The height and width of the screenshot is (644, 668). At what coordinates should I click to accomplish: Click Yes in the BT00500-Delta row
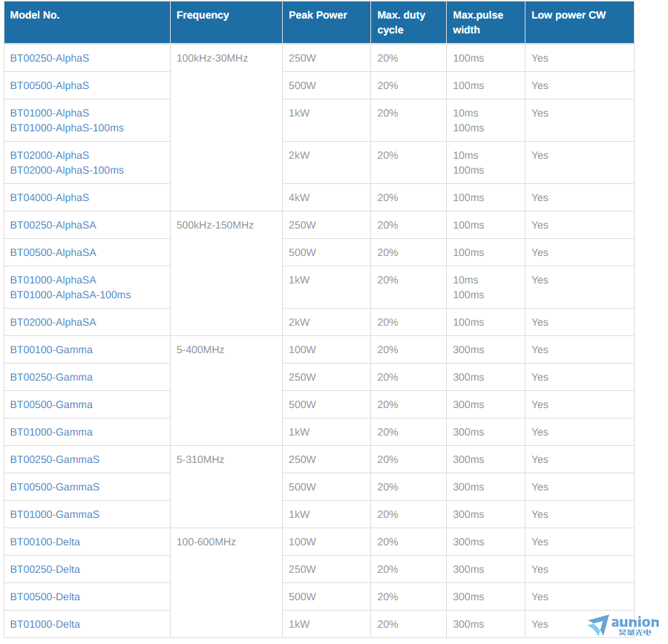pos(540,597)
